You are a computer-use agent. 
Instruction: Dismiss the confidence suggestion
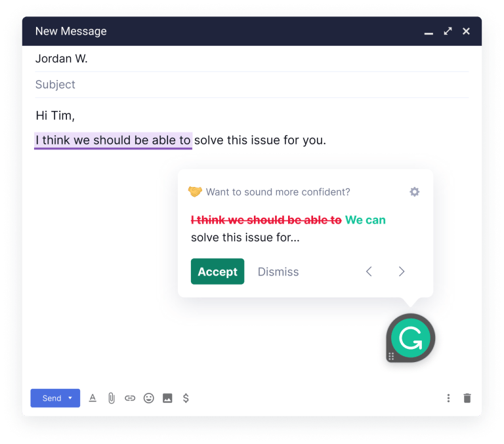278,272
